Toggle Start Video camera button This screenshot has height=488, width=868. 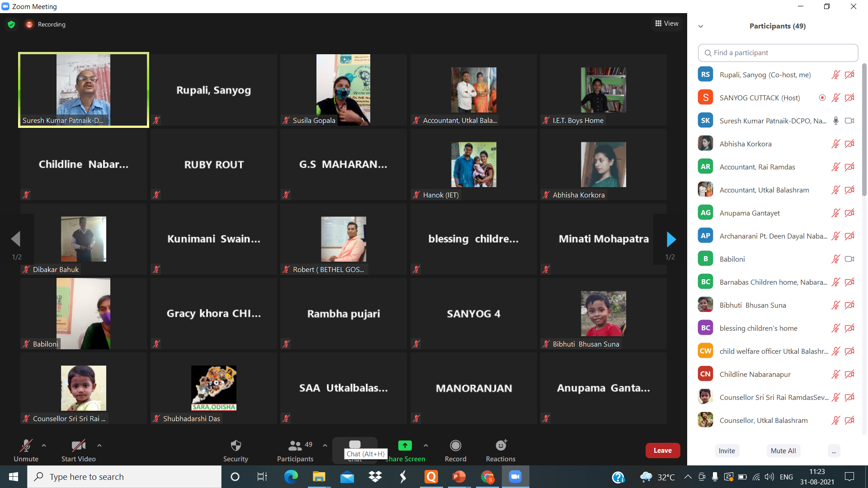(x=78, y=446)
